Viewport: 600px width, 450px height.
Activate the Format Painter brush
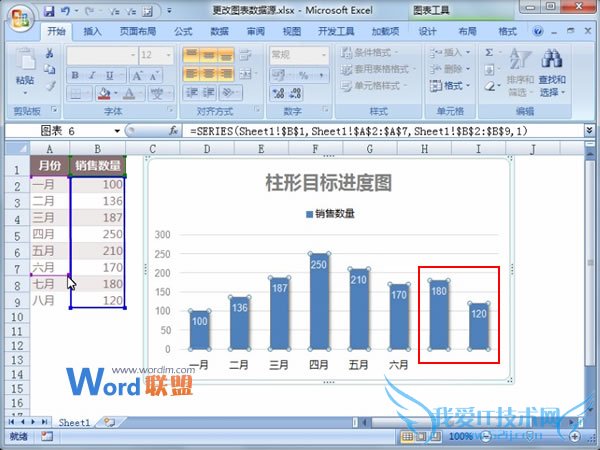[50, 86]
